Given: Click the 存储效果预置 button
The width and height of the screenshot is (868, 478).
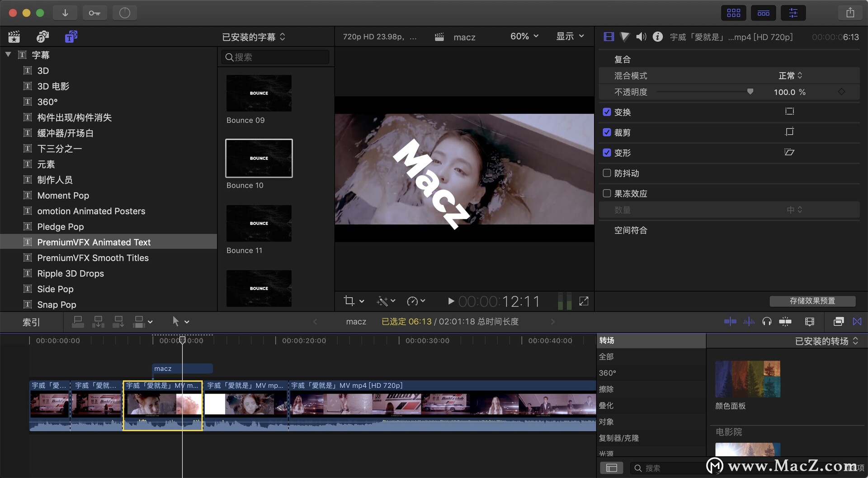Looking at the screenshot, I should tap(812, 301).
